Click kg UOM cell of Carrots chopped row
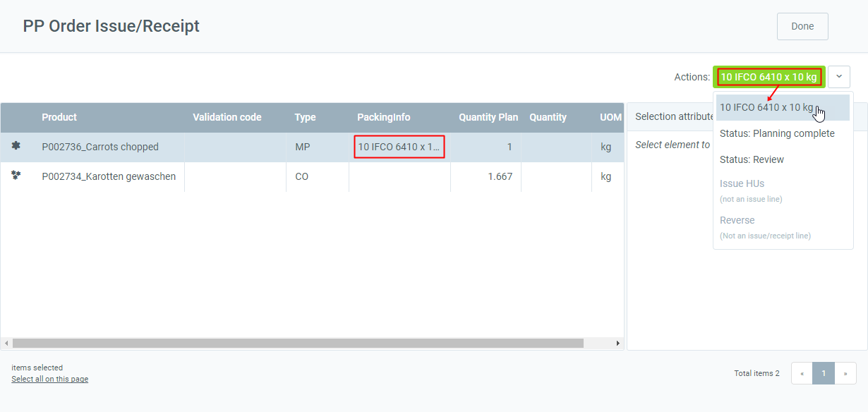 click(607, 147)
